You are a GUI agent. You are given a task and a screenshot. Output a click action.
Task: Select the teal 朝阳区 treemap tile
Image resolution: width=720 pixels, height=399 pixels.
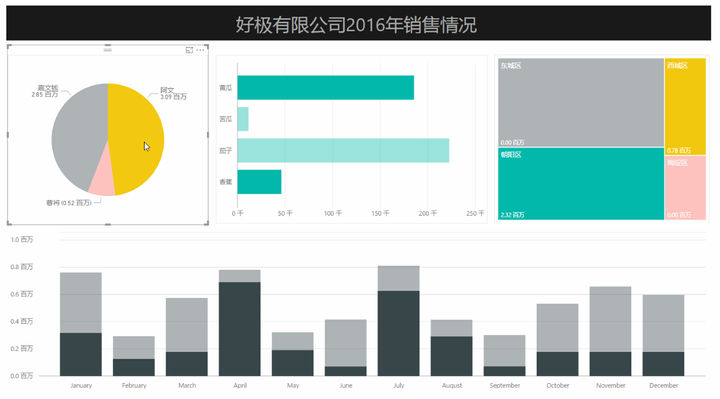[x=581, y=184]
